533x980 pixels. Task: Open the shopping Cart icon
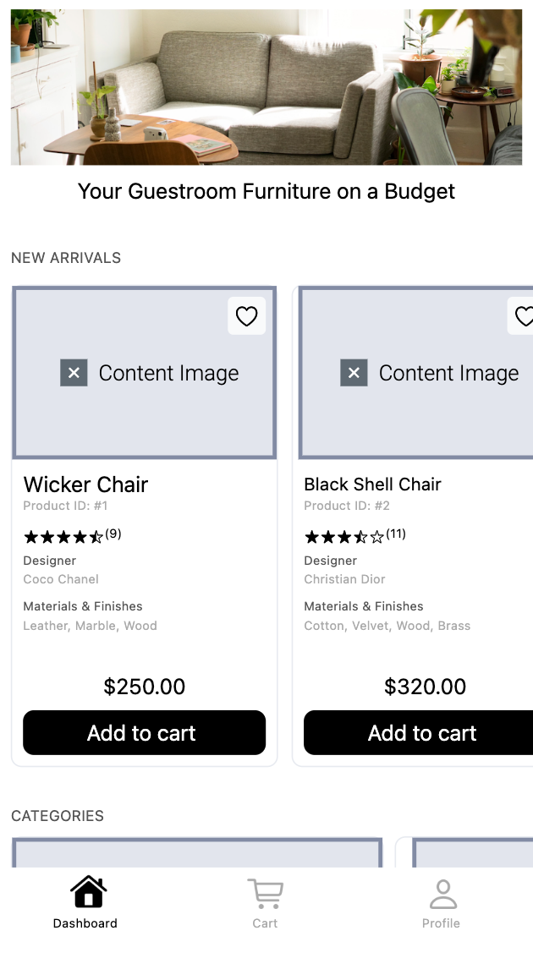(266, 894)
